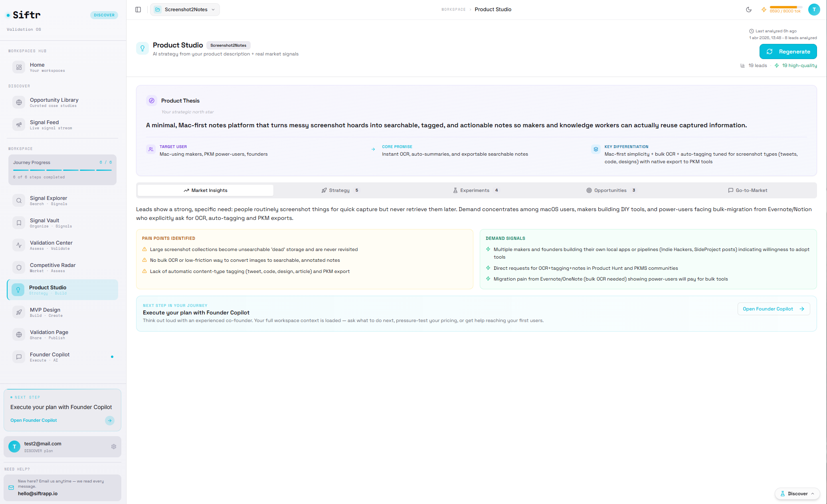Click the hello@siftrapp.io email link
827x504 pixels.
click(x=38, y=494)
